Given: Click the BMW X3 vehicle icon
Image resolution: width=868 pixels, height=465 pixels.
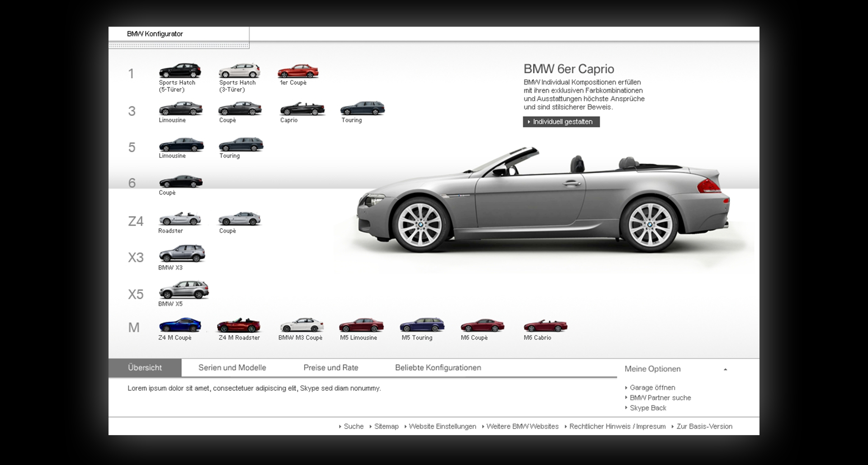Looking at the screenshot, I should click(x=182, y=254).
